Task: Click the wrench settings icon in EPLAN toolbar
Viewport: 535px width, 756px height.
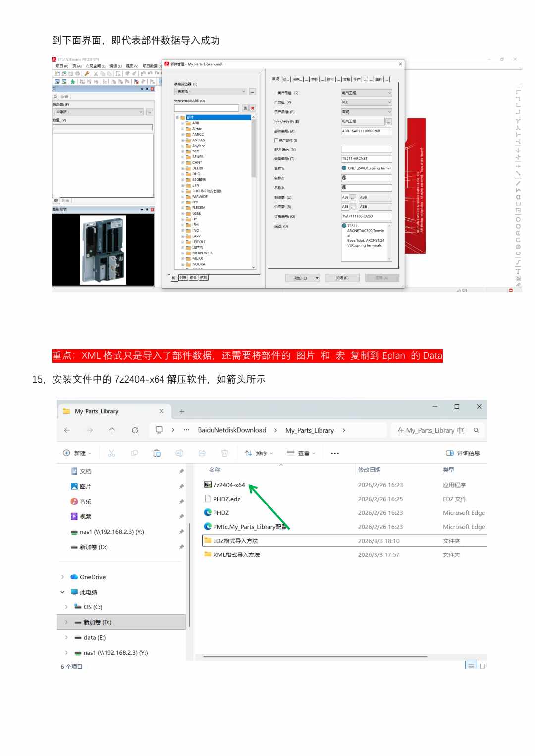Action: (87, 73)
